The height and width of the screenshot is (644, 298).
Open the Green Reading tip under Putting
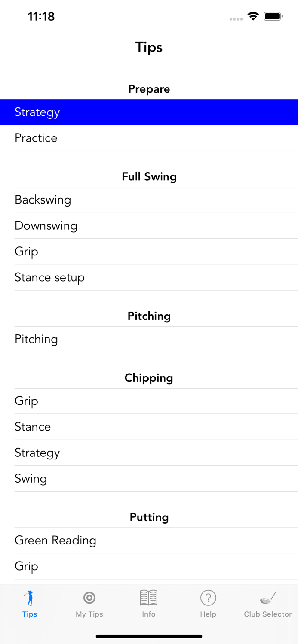pos(149,540)
